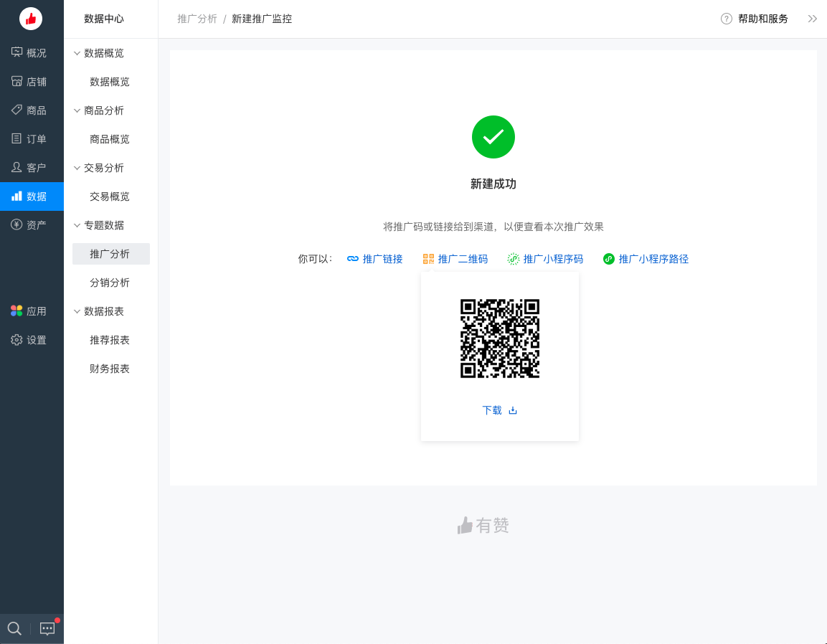
Task: Open the 数据概览 submenu item
Action: coord(110,82)
